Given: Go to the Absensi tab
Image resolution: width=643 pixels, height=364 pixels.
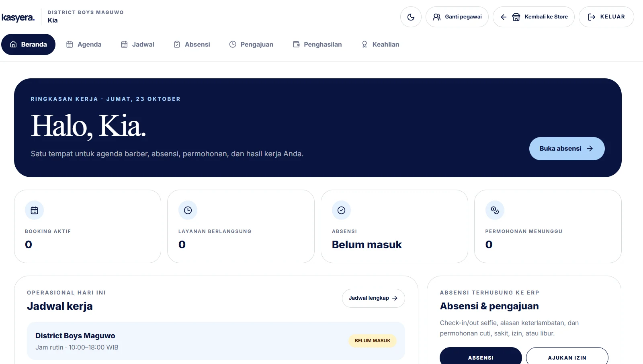Looking at the screenshot, I should point(192,44).
